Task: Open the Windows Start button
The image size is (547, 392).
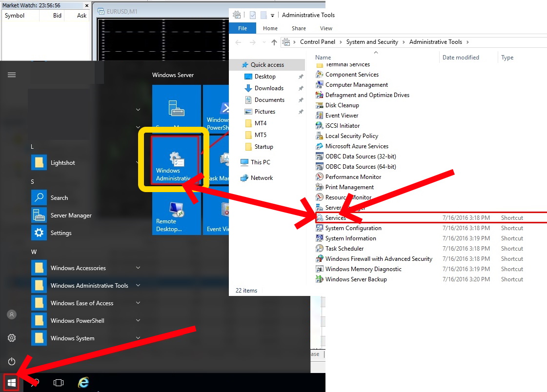Action: click(12, 383)
